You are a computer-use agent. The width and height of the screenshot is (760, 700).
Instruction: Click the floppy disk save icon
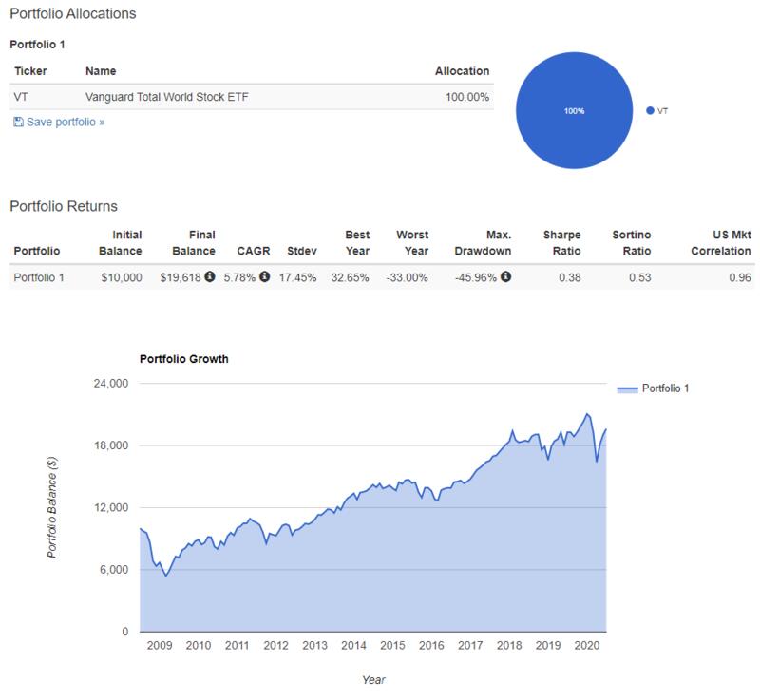point(17,123)
